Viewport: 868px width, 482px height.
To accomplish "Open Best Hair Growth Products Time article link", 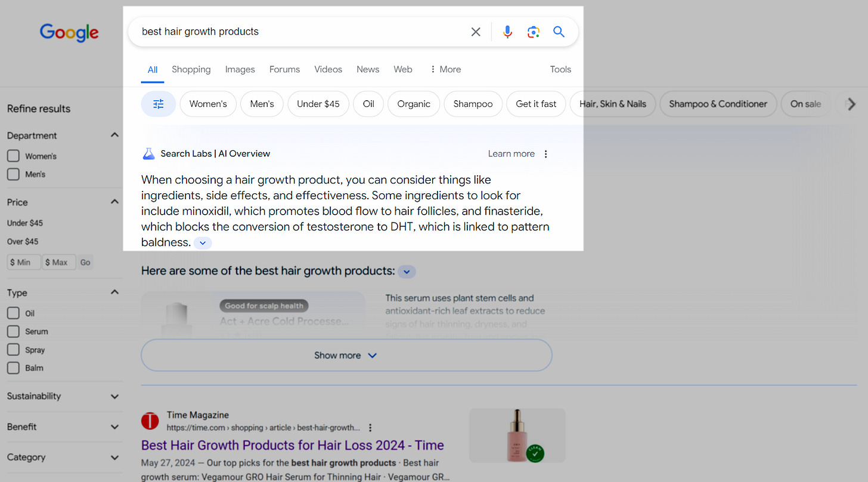I will (x=293, y=445).
